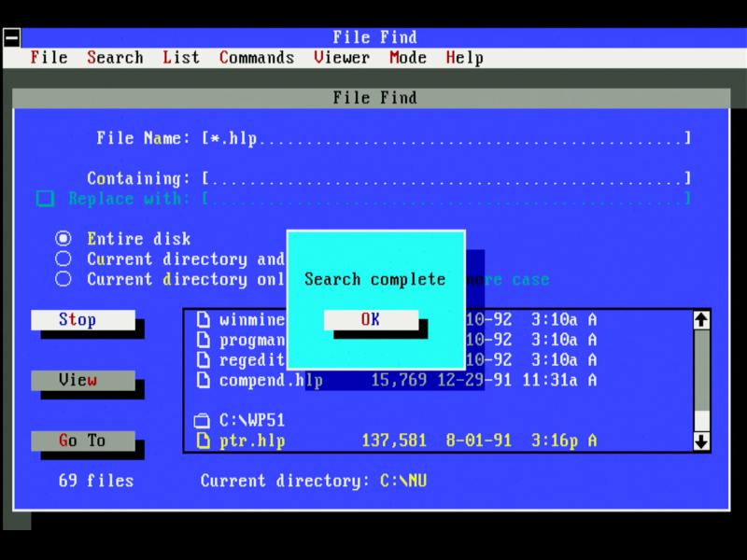The width and height of the screenshot is (747, 560).
Task: Open the Search menu
Action: [x=115, y=58]
